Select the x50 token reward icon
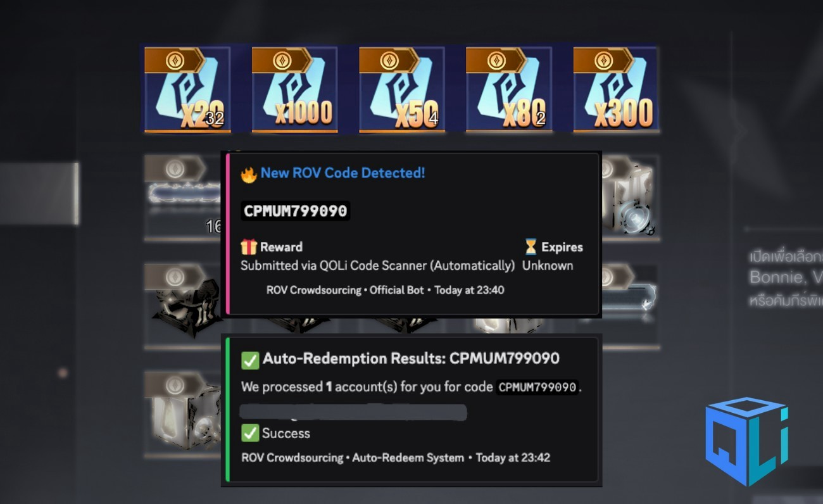 (x=402, y=89)
